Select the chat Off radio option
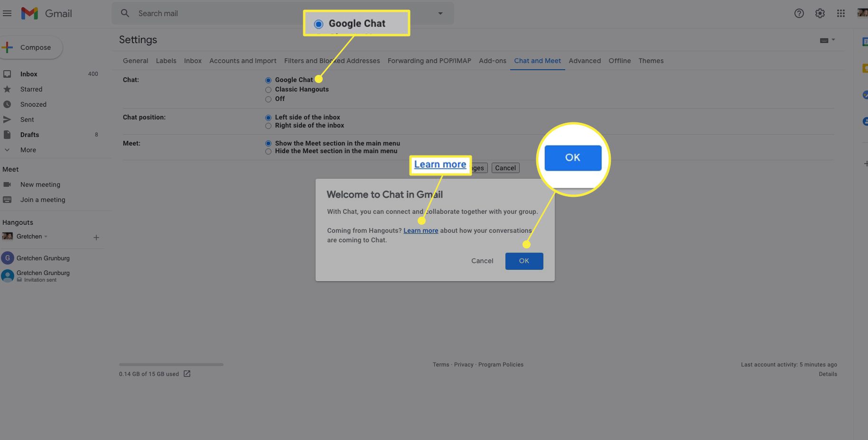Viewport: 868px width, 440px height. click(268, 99)
